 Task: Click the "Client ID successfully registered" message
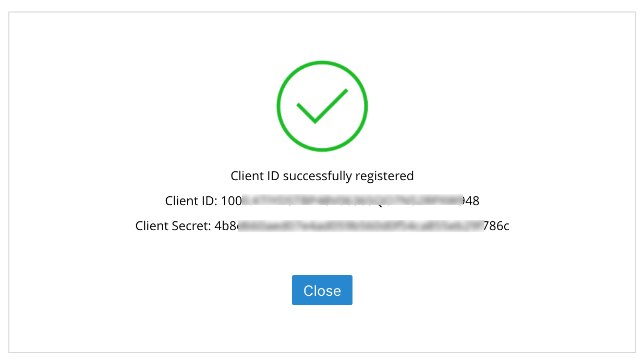(x=322, y=176)
